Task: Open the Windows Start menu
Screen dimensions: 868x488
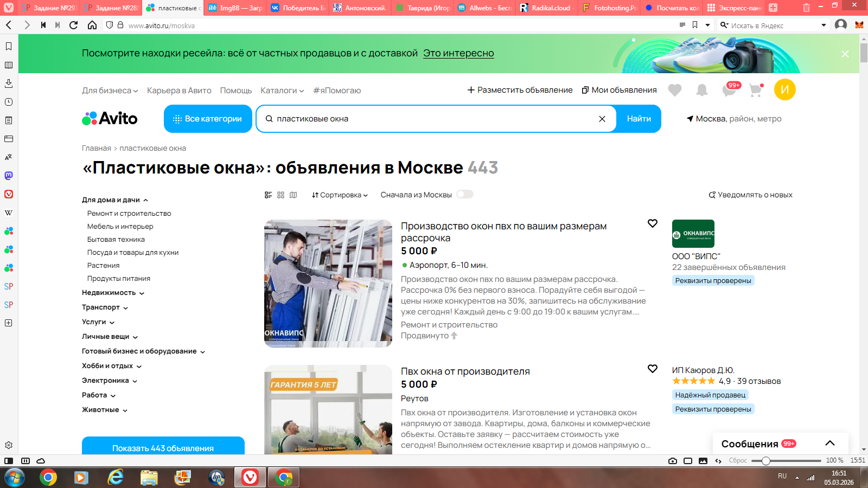Action: pos(14,478)
